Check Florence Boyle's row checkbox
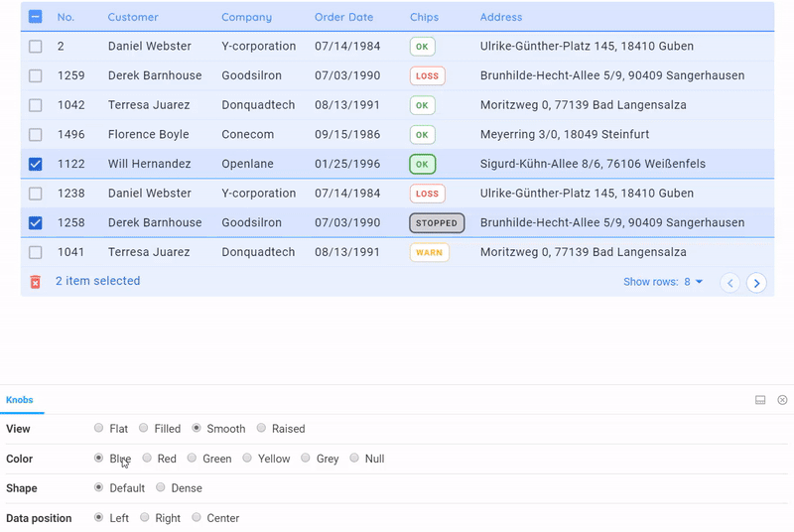This screenshot has height=532, width=794. pos(36,135)
